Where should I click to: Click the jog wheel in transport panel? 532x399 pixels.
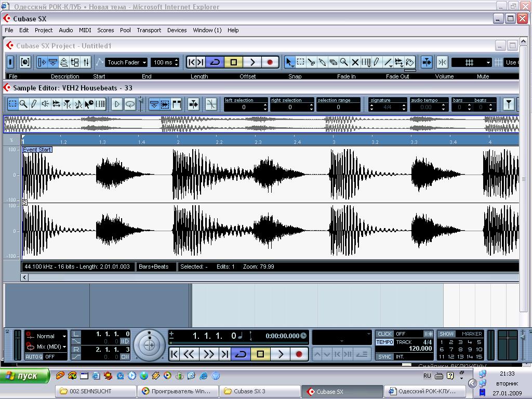pyautogui.click(x=149, y=345)
